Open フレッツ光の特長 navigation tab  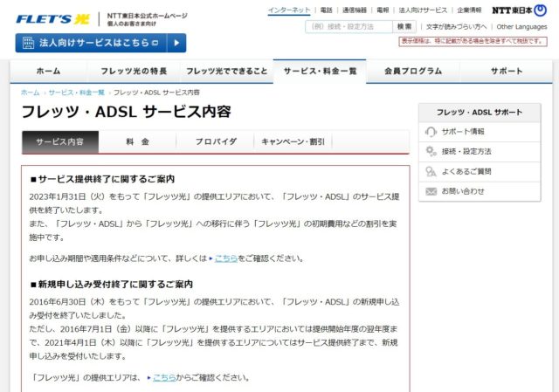(x=134, y=72)
